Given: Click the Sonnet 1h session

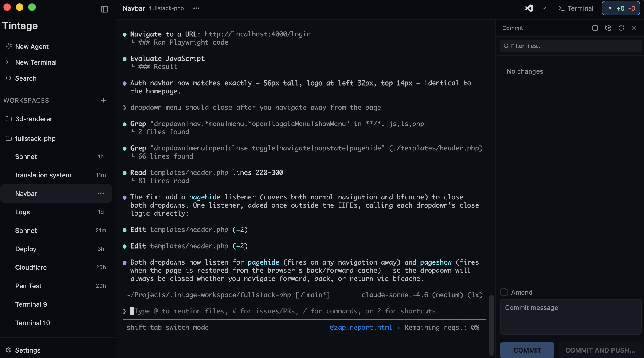Looking at the screenshot, I should [56, 156].
